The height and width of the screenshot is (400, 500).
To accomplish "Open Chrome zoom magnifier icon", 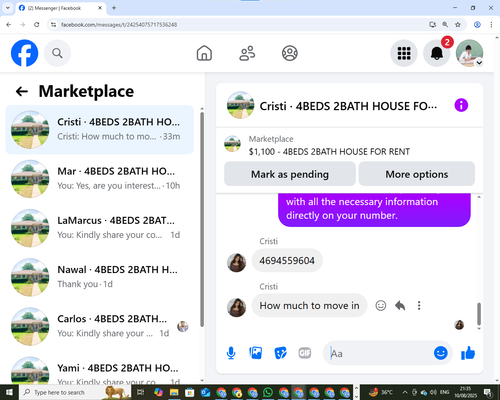I will (x=445, y=24).
